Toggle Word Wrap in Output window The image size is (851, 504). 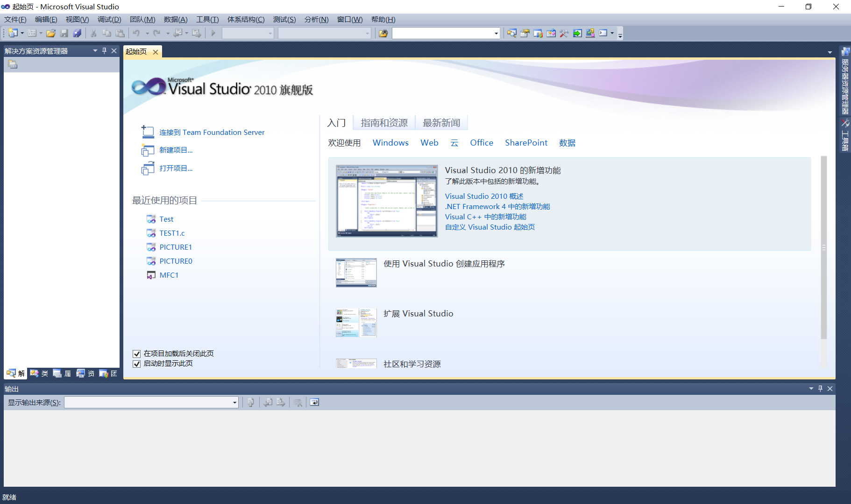click(x=314, y=402)
